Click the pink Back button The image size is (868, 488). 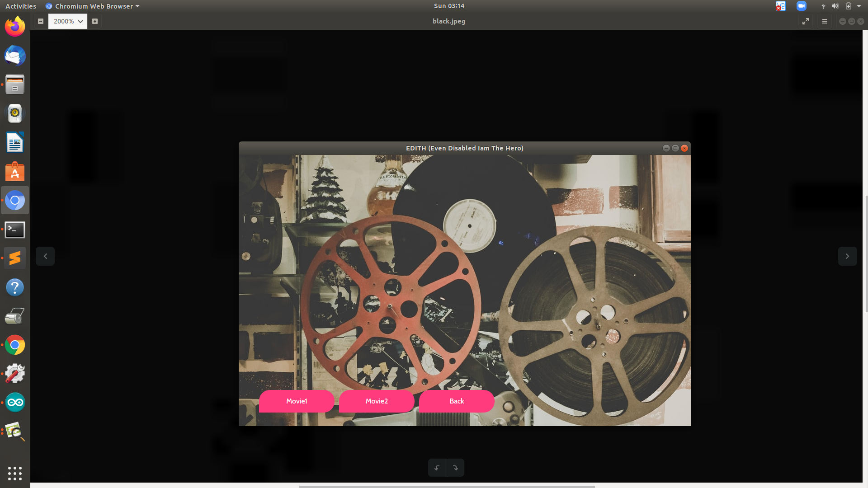click(457, 401)
